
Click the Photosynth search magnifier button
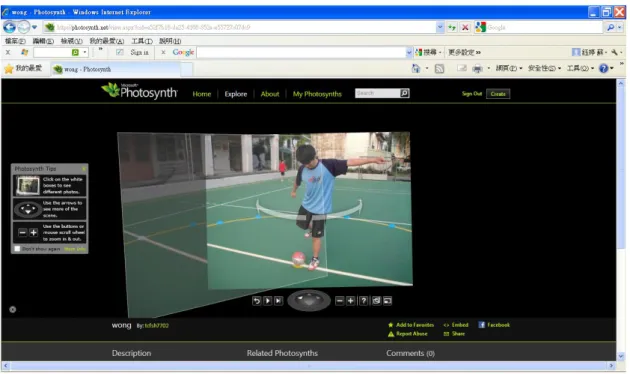(405, 93)
